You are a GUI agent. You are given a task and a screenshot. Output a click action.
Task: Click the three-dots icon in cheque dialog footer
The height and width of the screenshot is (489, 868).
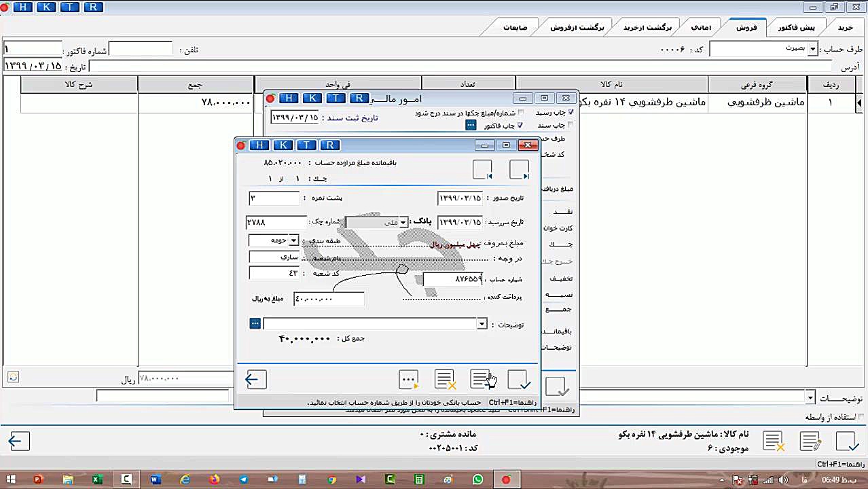click(x=408, y=380)
